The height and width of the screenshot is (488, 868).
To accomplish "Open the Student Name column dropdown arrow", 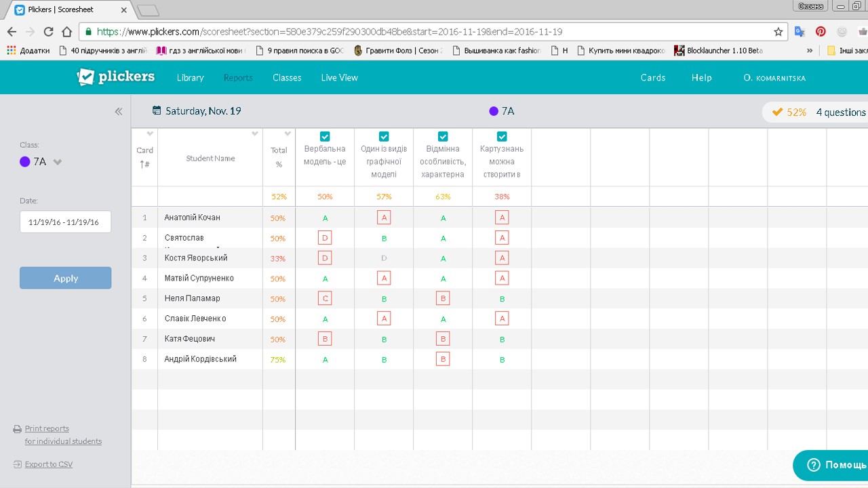I will (x=256, y=134).
